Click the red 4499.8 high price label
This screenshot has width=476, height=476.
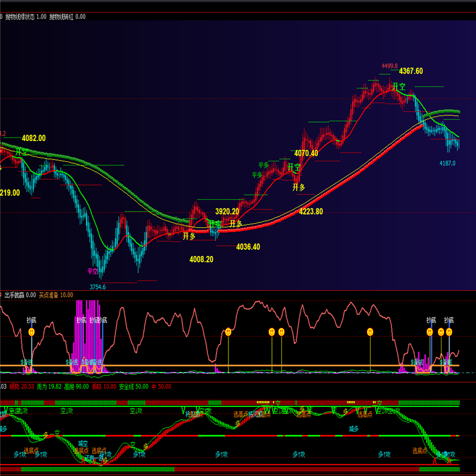pyautogui.click(x=390, y=66)
